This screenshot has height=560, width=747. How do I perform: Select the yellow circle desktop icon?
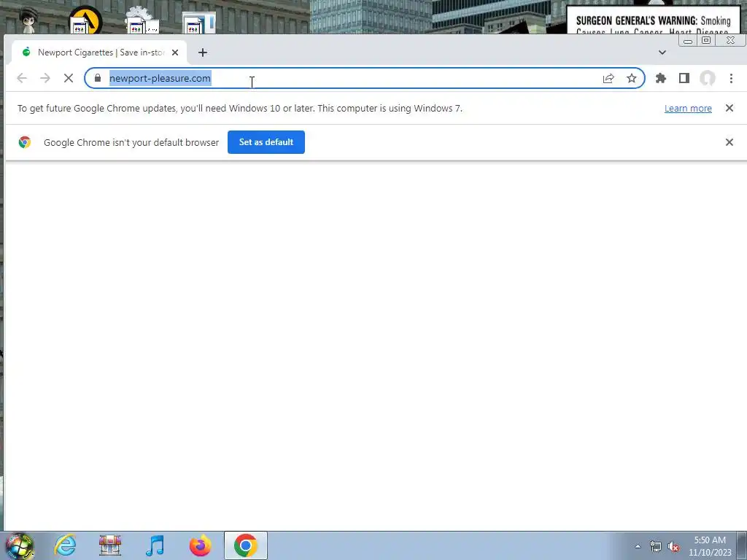pyautogui.click(x=85, y=20)
